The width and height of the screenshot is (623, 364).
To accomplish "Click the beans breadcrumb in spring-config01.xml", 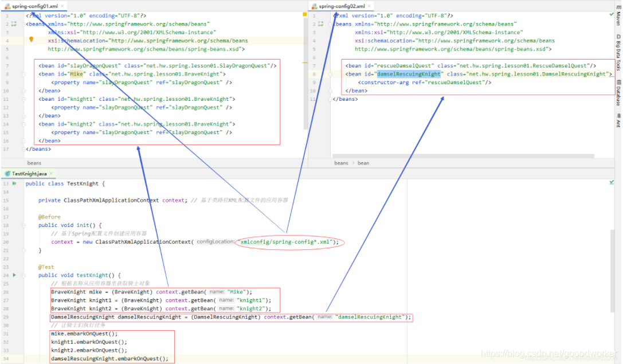I will coord(34,163).
